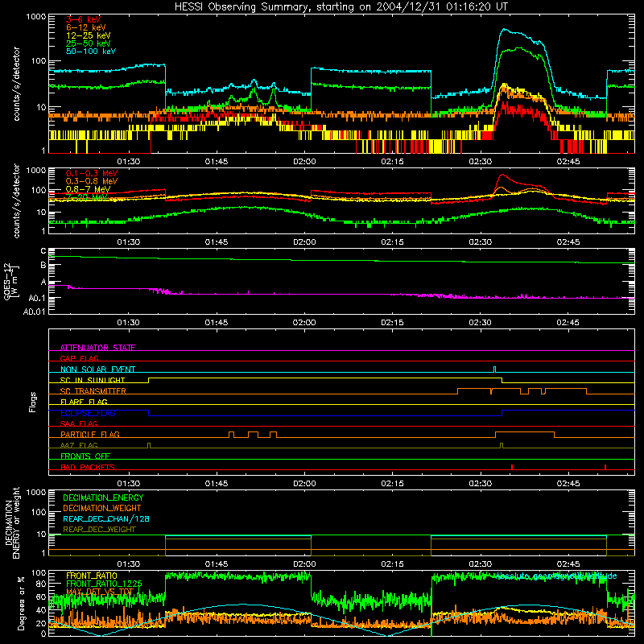644x644 pixels.
Task: Click the DECIMATION_WEIGHT legend label
Action: click(x=102, y=508)
